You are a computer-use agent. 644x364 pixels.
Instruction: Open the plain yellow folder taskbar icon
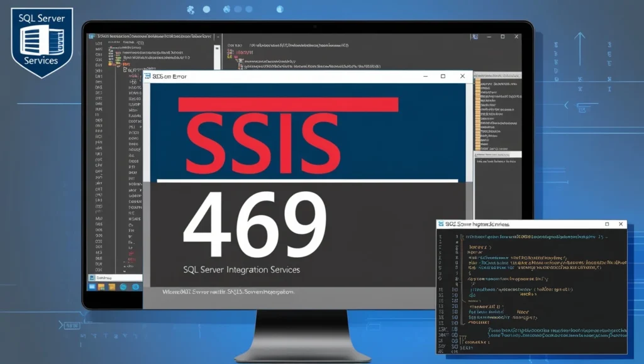pos(112,287)
